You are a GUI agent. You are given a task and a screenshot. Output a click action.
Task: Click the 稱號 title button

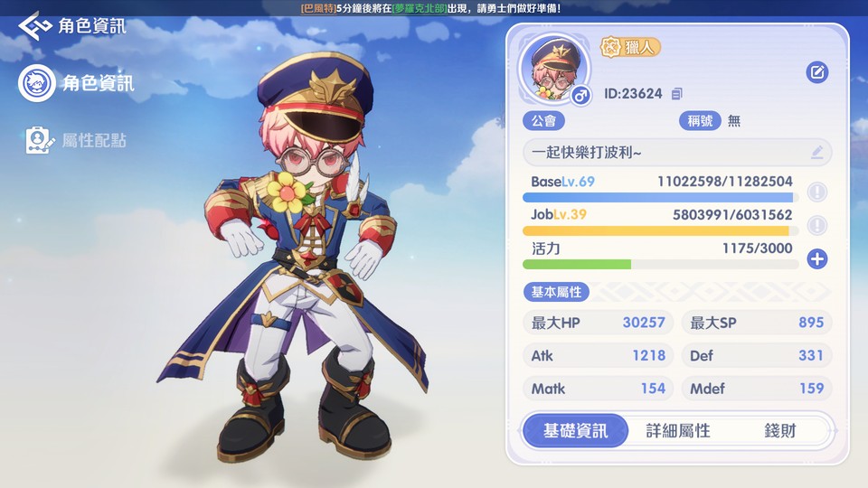coord(700,120)
